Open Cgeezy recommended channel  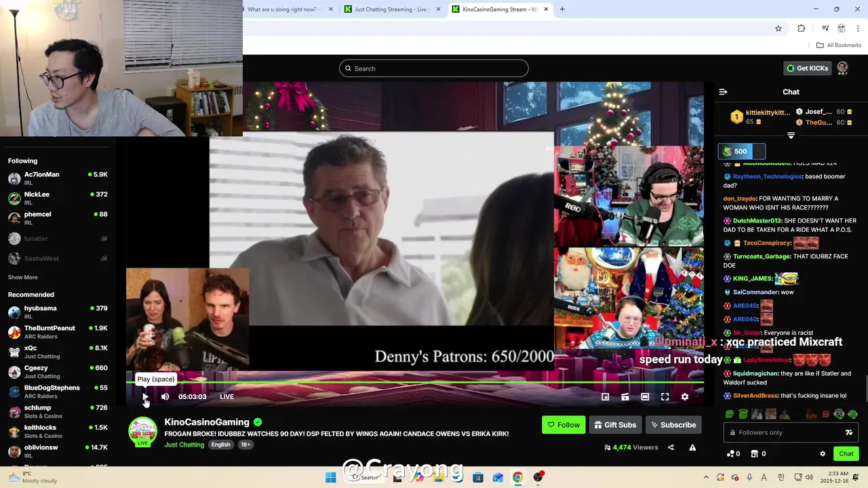[x=58, y=371]
